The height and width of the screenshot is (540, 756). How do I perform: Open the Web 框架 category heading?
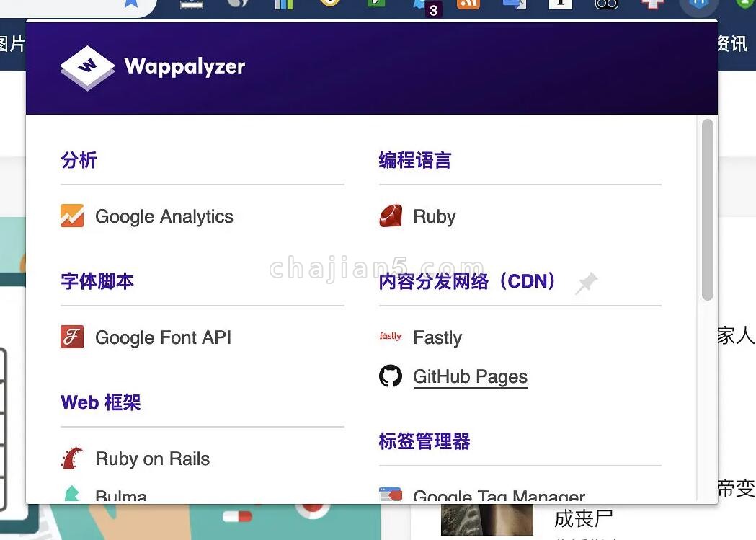(101, 402)
